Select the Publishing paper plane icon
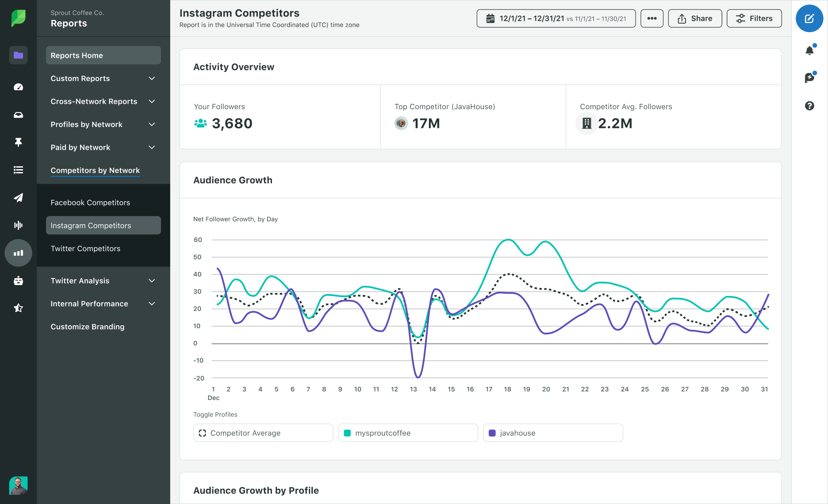The width and height of the screenshot is (828, 504). pos(18,197)
